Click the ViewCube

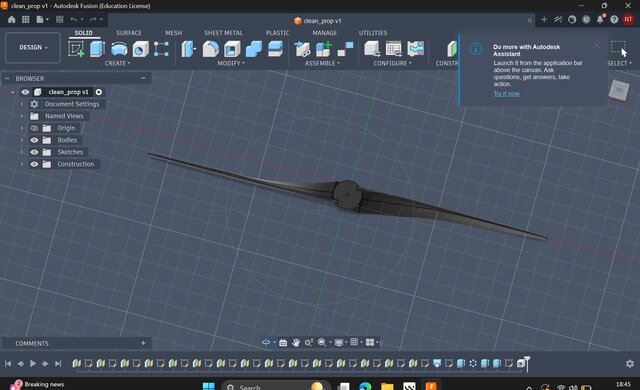coord(619,90)
